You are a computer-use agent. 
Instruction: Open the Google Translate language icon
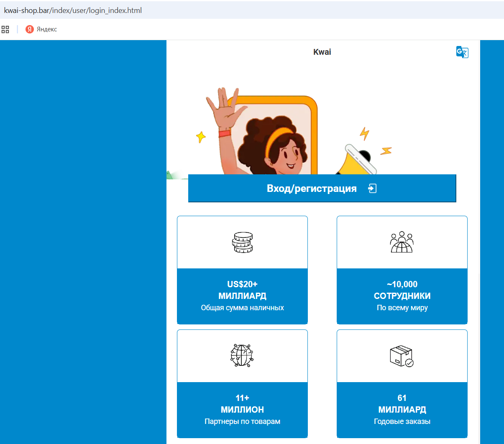click(x=462, y=52)
